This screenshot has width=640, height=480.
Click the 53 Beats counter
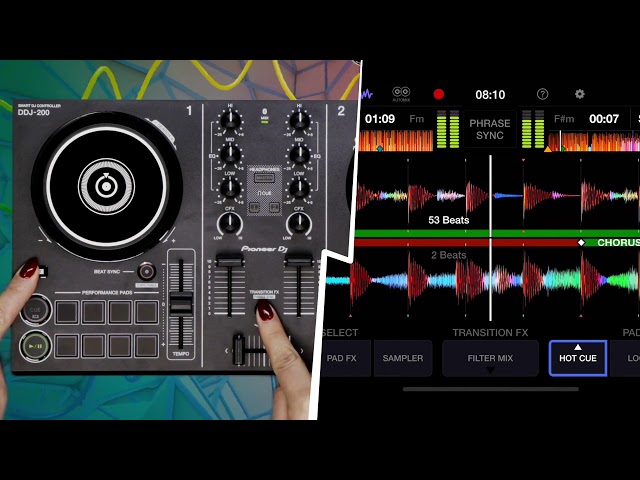pyautogui.click(x=449, y=220)
